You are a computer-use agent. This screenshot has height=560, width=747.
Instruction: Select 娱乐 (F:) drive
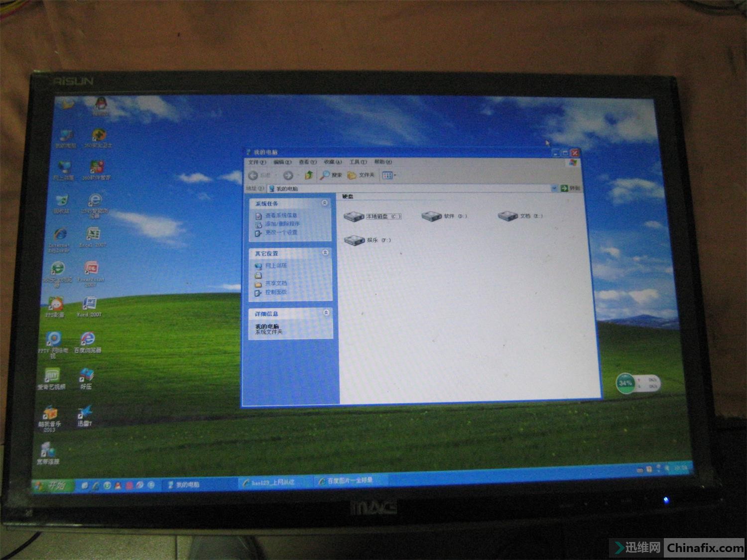[368, 240]
